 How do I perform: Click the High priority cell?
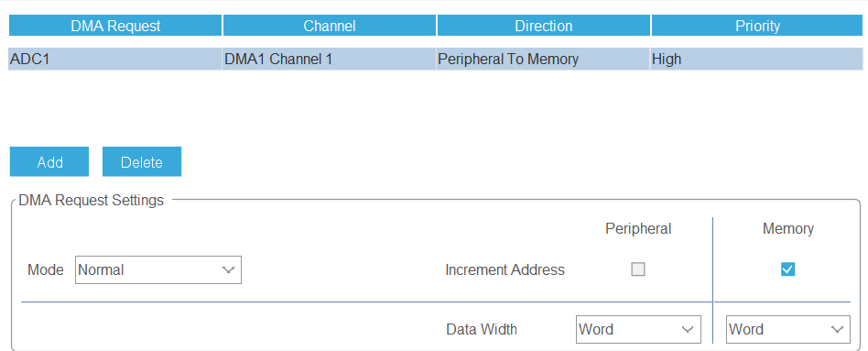click(756, 59)
